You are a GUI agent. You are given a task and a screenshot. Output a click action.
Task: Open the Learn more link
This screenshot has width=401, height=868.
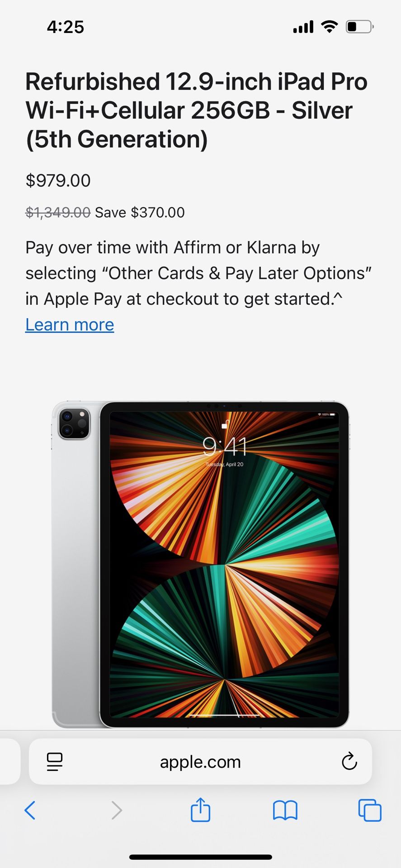click(70, 325)
